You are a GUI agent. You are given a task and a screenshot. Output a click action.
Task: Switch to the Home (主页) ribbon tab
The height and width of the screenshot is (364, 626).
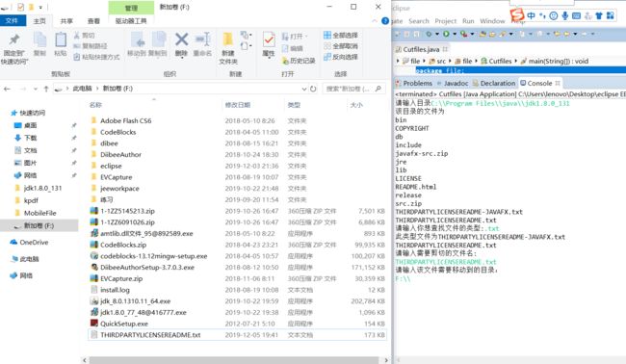(x=39, y=21)
